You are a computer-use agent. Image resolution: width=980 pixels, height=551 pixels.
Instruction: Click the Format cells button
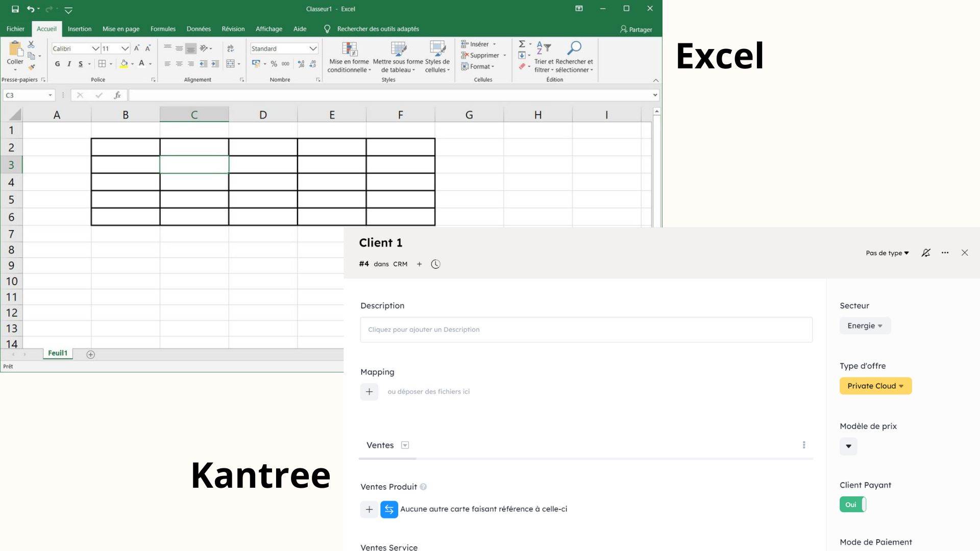[x=478, y=66]
